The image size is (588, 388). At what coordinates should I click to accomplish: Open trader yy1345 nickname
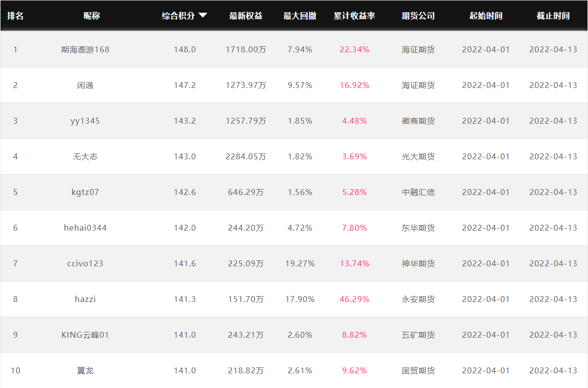[85, 121]
